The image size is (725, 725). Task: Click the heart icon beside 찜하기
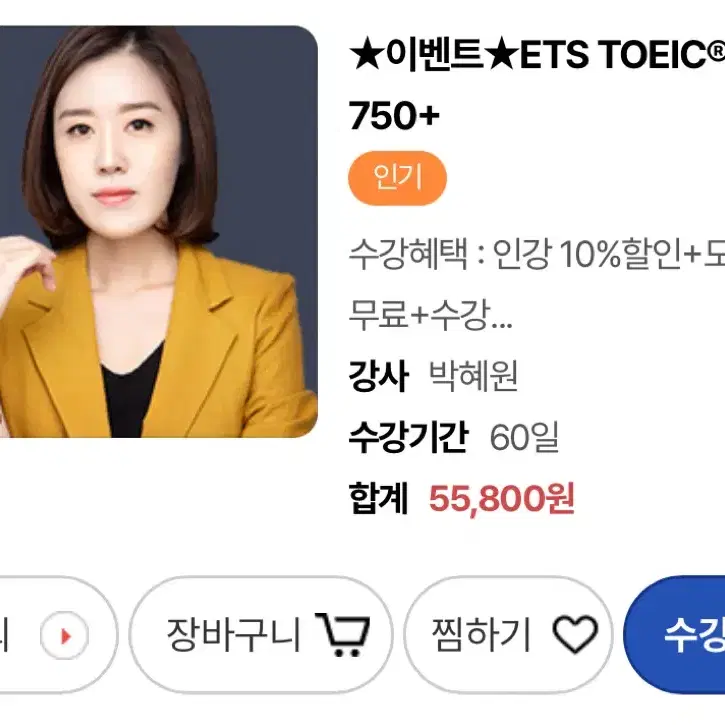point(575,634)
